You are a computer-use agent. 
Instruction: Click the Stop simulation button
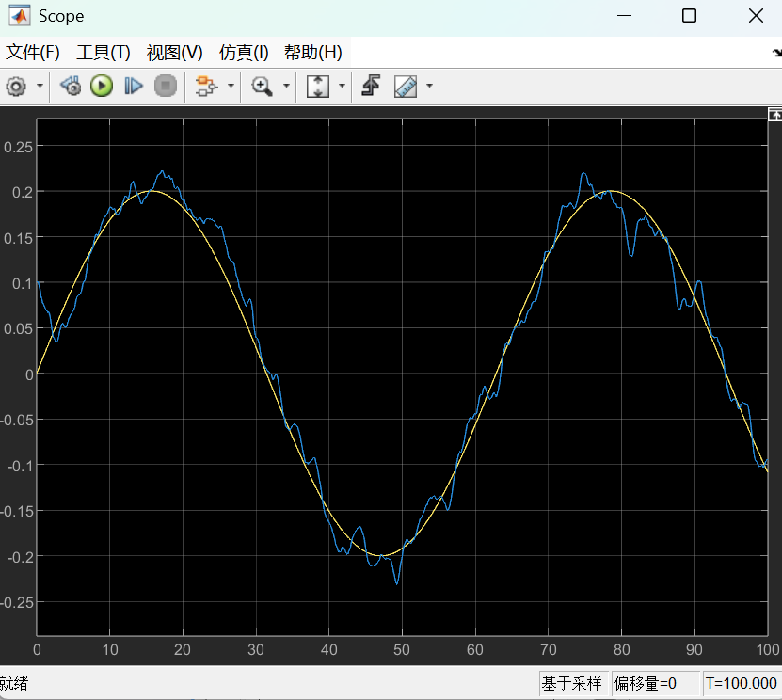pos(166,87)
